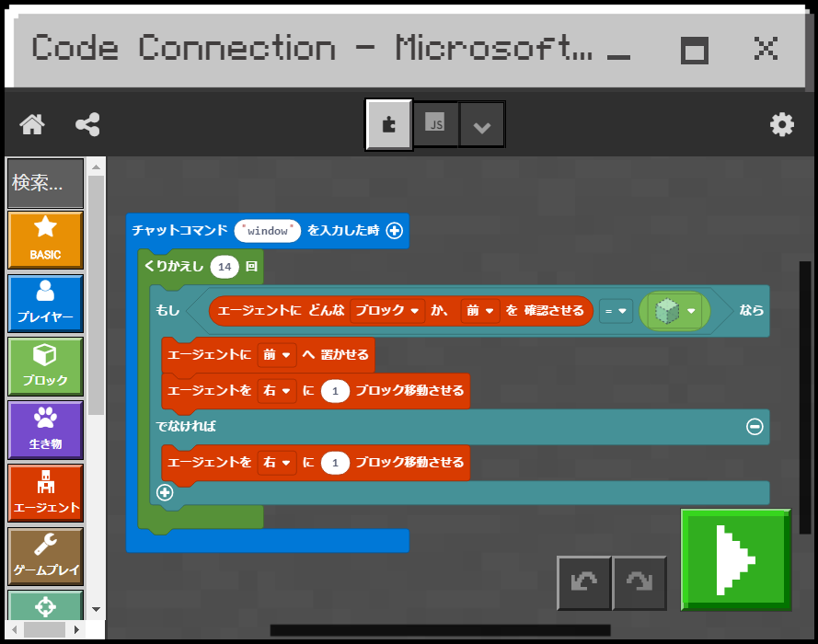Select the チャットコマンド block label

180,231
